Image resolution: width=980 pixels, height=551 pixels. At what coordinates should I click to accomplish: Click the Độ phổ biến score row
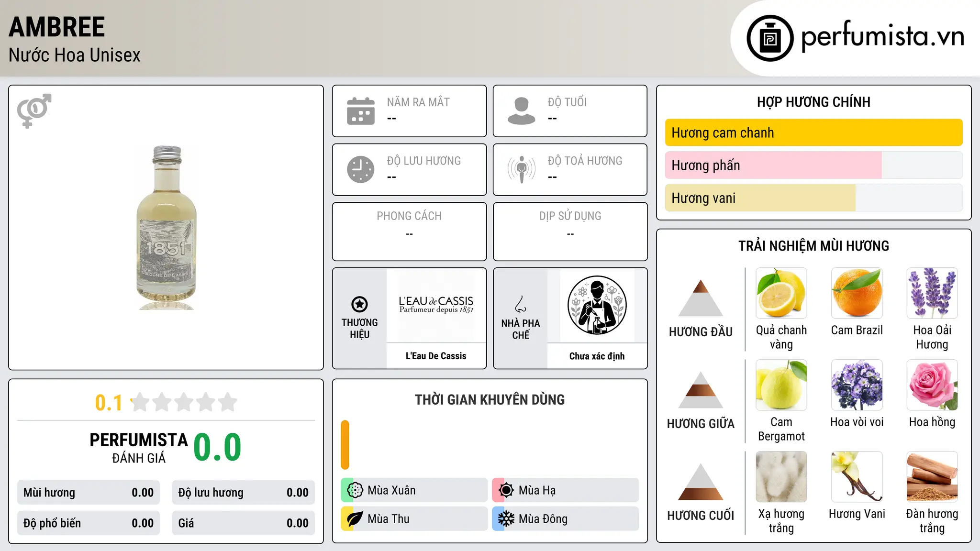pyautogui.click(x=89, y=523)
